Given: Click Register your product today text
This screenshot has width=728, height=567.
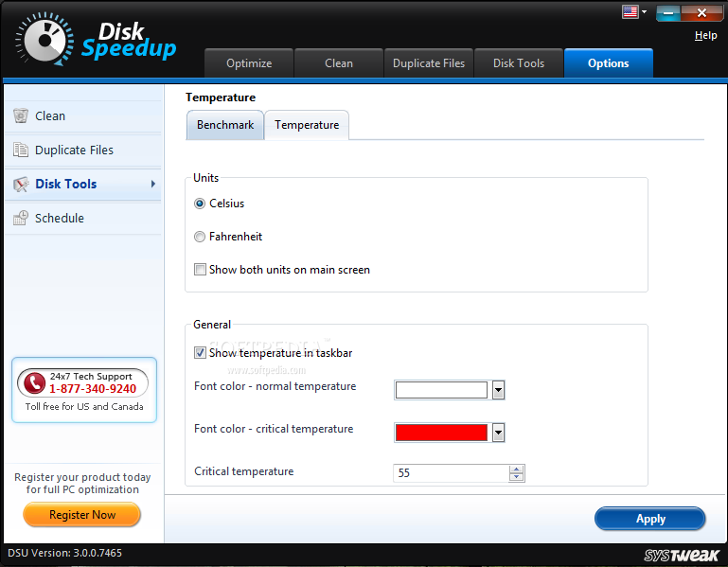Looking at the screenshot, I should 82,484.
